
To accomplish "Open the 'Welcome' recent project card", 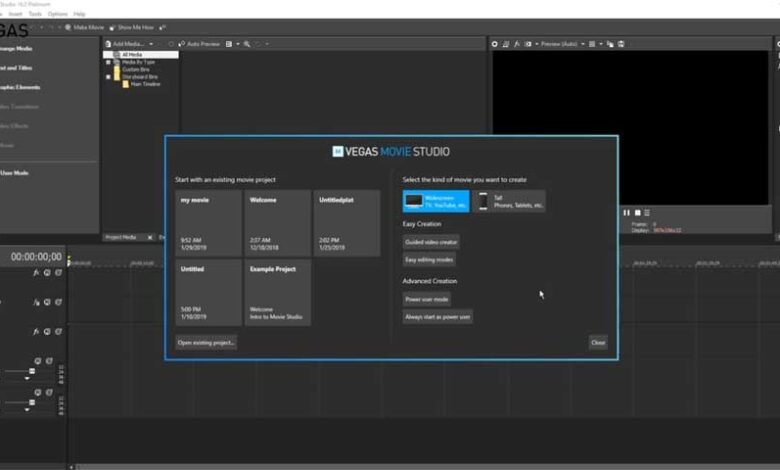I will 278,223.
